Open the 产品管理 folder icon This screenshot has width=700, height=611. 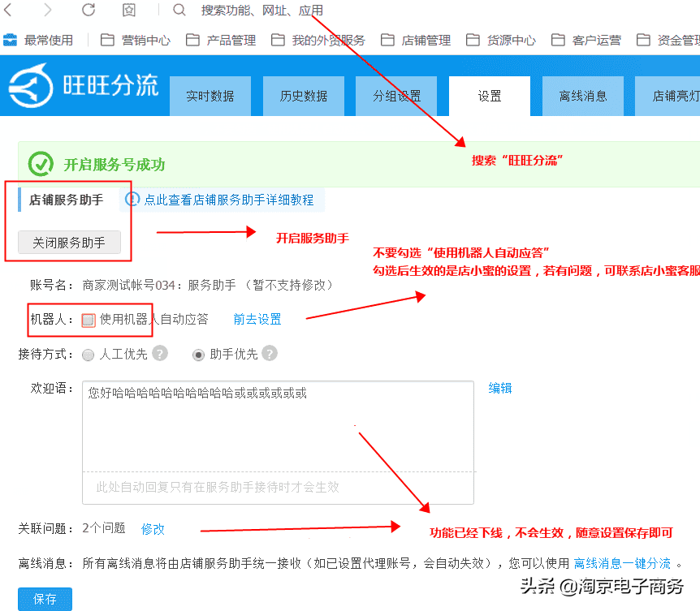(192, 38)
